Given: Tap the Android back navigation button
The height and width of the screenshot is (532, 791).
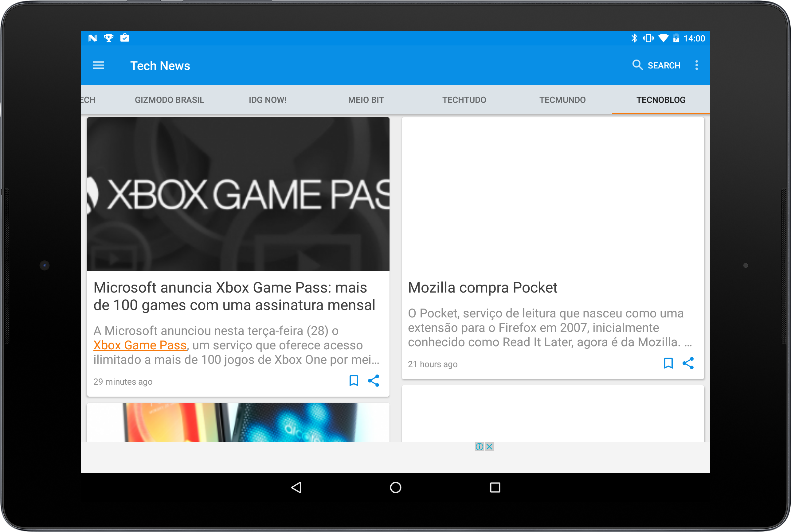Looking at the screenshot, I should [x=296, y=487].
